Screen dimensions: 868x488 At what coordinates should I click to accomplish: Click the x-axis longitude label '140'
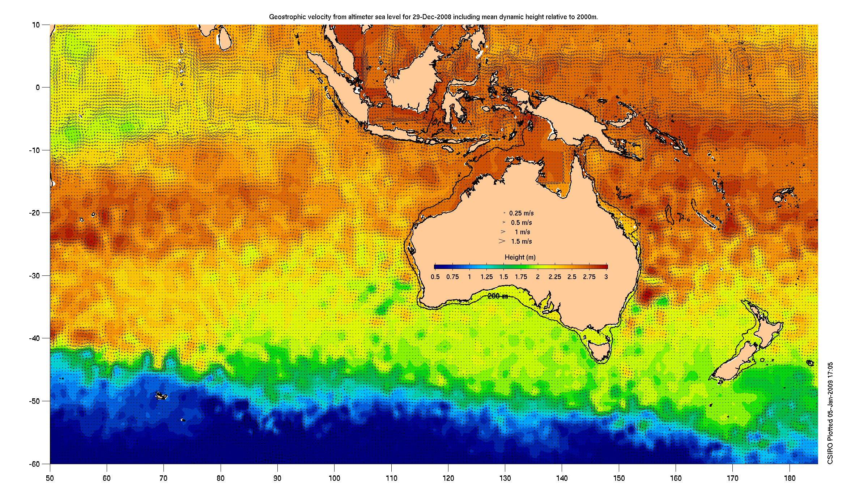tap(562, 478)
